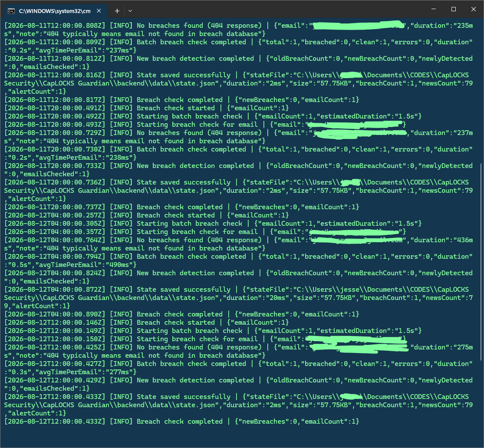
Task: Click the vertical scrollbar thumb of the terminal
Action: pyautogui.click(x=481, y=261)
